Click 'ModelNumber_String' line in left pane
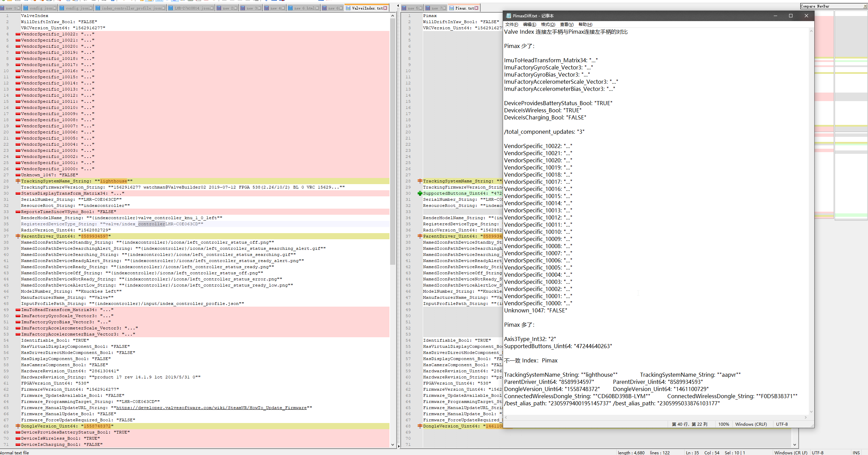868x455 pixels. (x=71, y=291)
